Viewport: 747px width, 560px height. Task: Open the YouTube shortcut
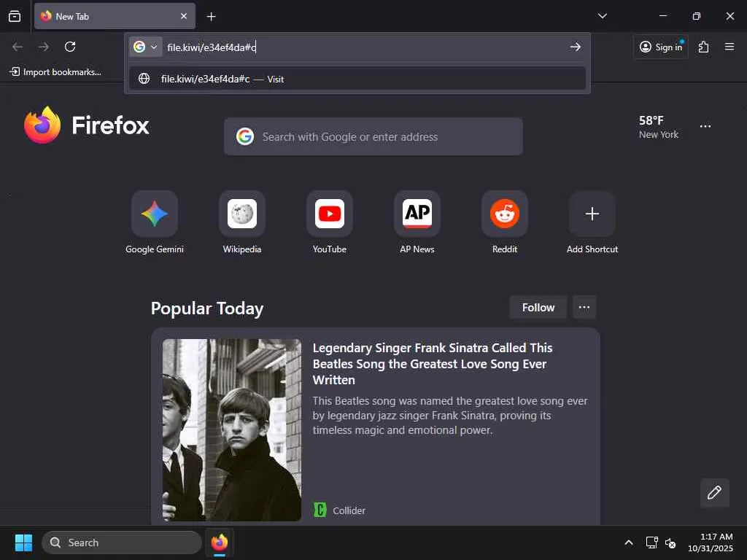[330, 222]
